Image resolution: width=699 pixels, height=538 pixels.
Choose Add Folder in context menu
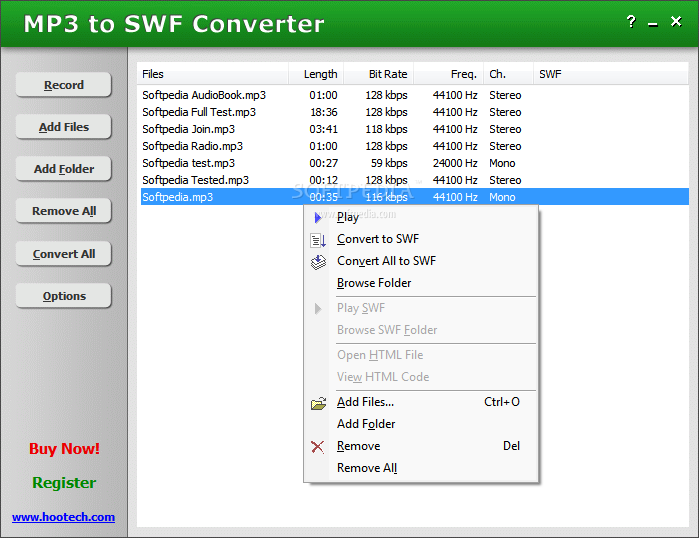click(421, 424)
